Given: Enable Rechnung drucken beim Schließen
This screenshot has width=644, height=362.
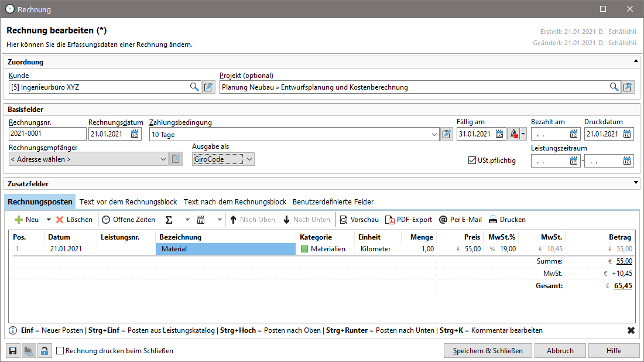Looking at the screenshot, I should click(x=60, y=351).
